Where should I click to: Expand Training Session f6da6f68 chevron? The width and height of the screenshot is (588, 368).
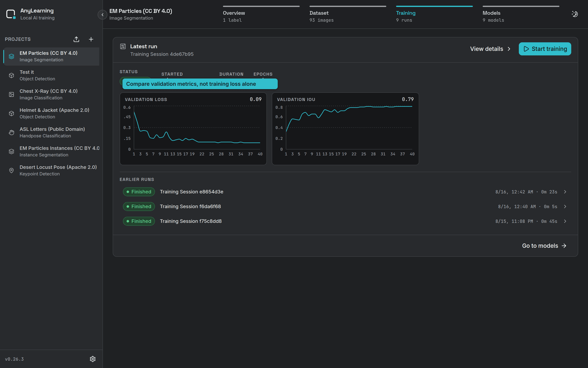(x=565, y=206)
